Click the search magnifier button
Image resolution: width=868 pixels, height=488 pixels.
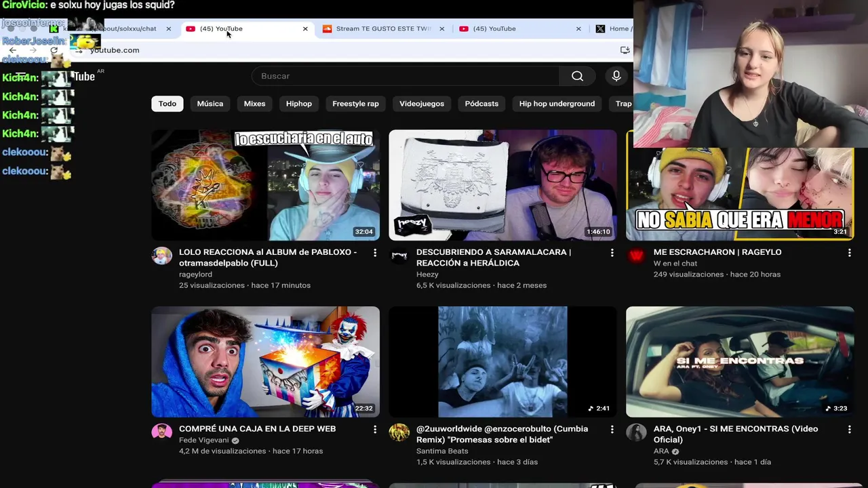(x=577, y=76)
